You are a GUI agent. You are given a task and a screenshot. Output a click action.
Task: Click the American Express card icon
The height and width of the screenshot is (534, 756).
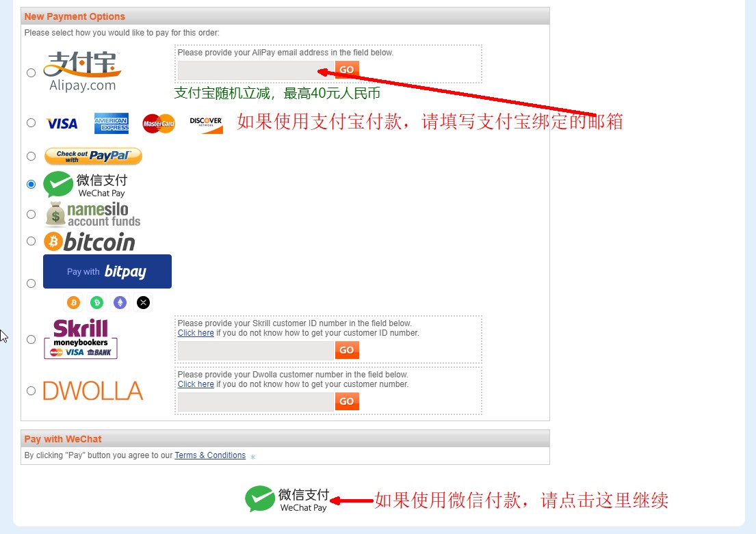click(x=112, y=123)
